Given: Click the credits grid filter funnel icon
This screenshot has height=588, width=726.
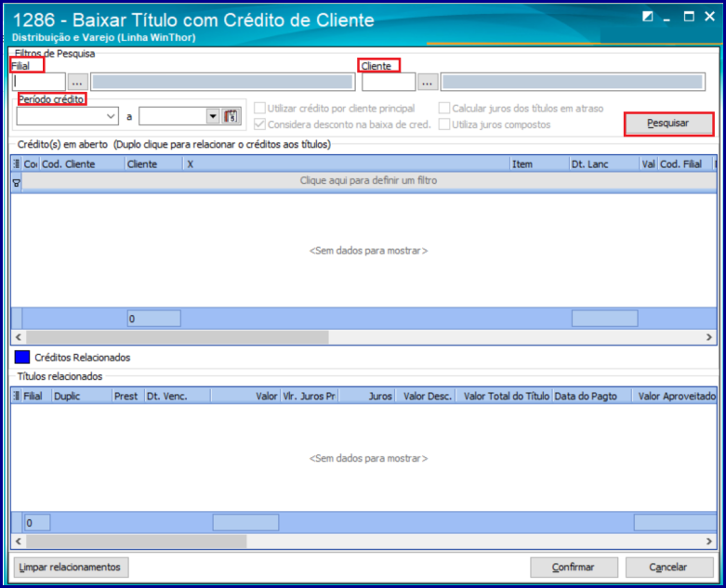Looking at the screenshot, I should click(16, 183).
